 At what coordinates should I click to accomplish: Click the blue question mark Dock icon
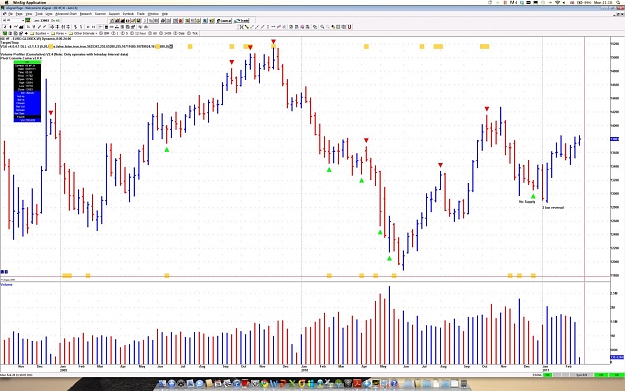[394, 384]
